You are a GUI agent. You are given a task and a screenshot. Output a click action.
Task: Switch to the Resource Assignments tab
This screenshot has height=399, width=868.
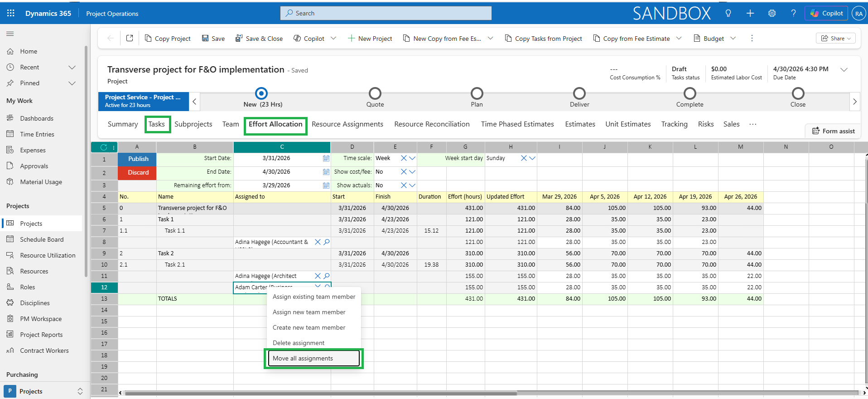pos(347,124)
